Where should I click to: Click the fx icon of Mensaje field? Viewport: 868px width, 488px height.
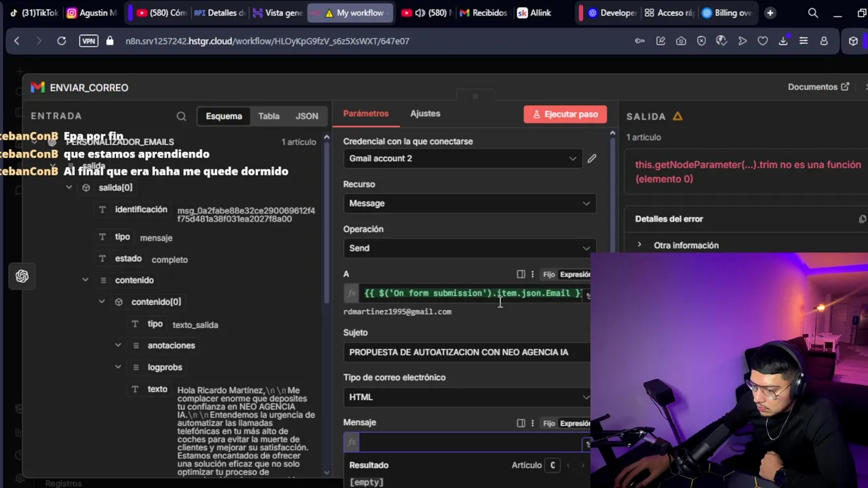[351, 443]
